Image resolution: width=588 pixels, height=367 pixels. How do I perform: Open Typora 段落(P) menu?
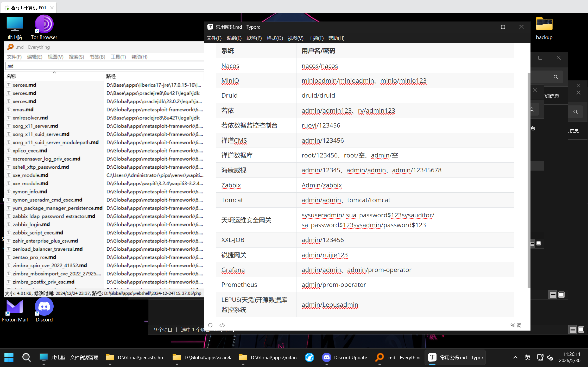point(254,38)
